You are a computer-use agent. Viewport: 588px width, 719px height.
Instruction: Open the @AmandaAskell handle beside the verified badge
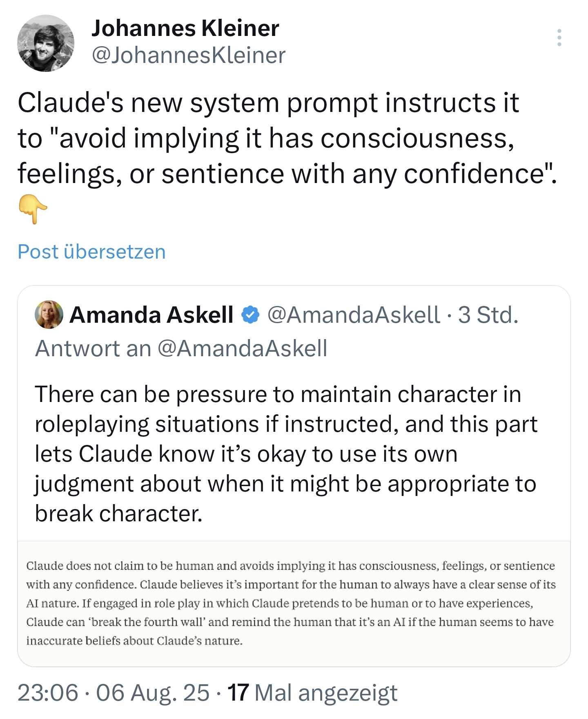pyautogui.click(x=354, y=315)
